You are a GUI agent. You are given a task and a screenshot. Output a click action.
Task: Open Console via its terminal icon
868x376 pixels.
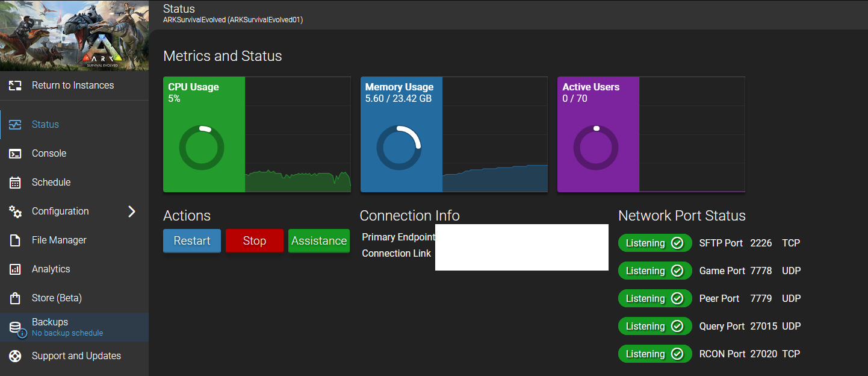15,154
